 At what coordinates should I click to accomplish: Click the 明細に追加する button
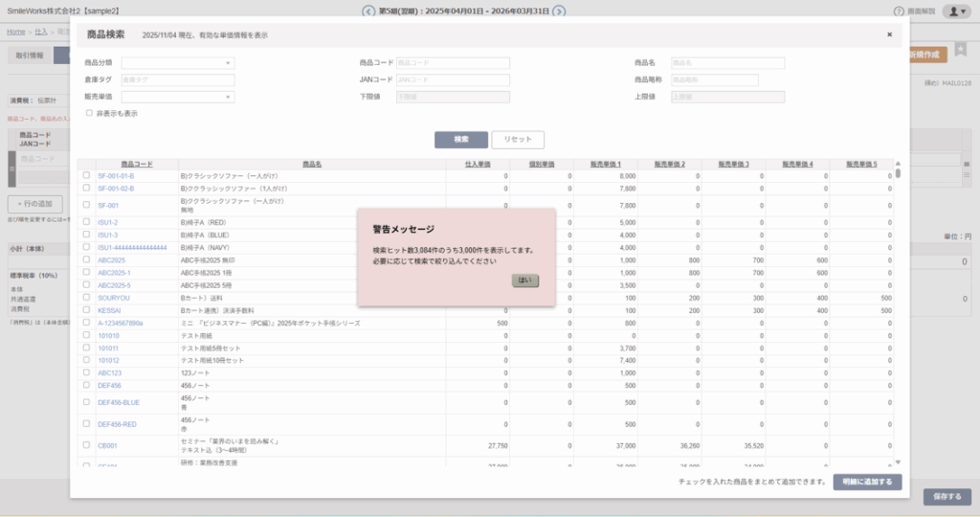pos(867,482)
